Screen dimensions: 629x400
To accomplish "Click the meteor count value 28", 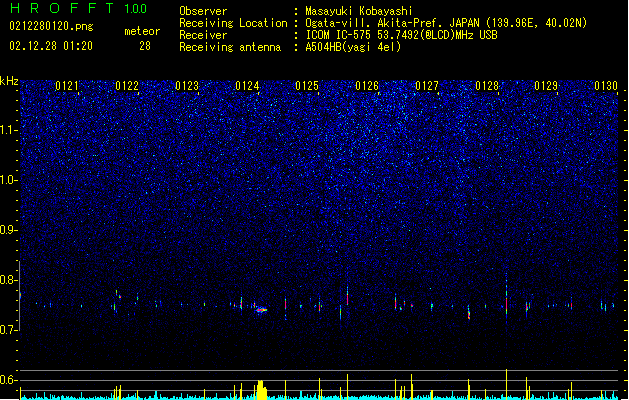I will (x=145, y=46).
